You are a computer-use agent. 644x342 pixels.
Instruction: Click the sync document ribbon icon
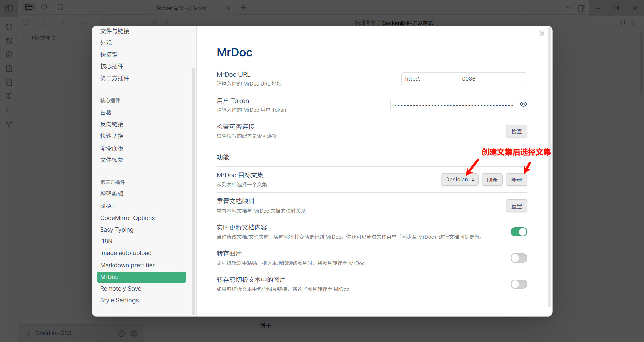click(x=9, y=82)
